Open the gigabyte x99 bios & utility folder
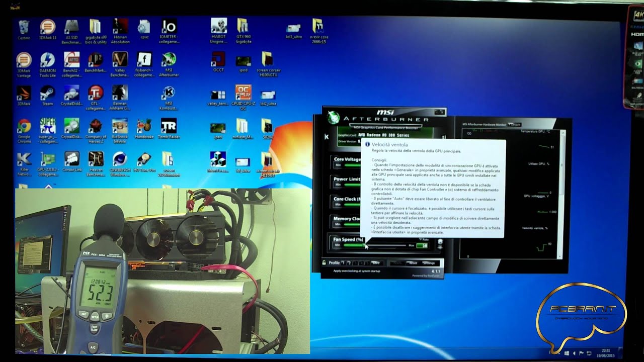Viewport: 644px width, 362px height. [x=95, y=31]
